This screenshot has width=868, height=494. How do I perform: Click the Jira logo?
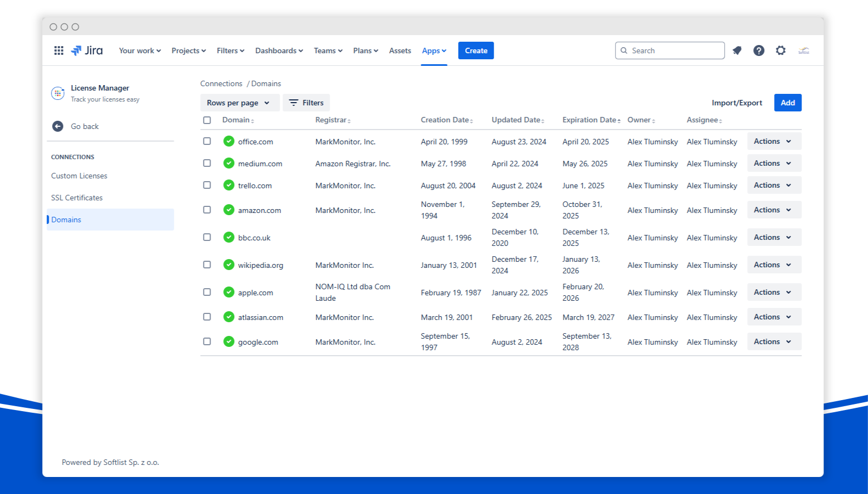tap(87, 50)
